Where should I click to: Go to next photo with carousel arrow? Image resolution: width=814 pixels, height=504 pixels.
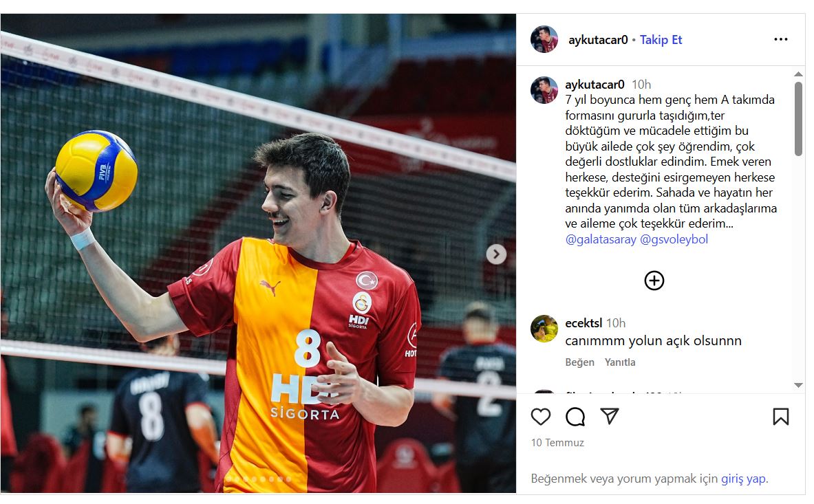tap(496, 254)
